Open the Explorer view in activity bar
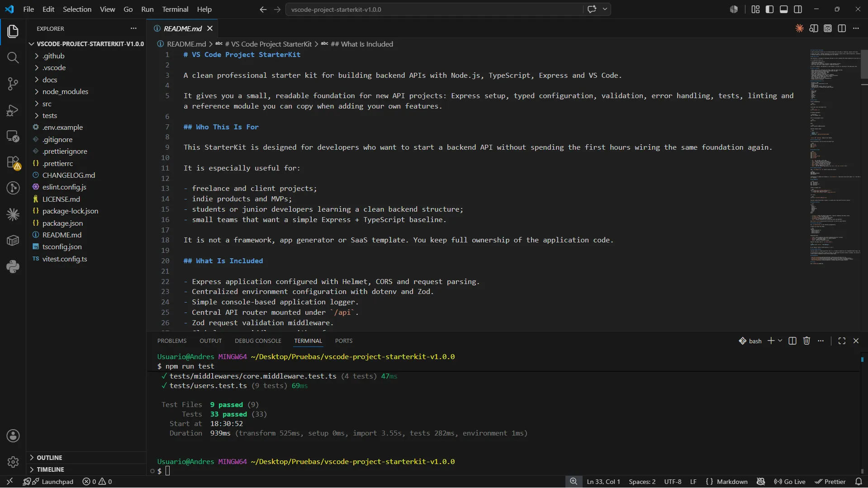868x488 pixels. coord(13,31)
